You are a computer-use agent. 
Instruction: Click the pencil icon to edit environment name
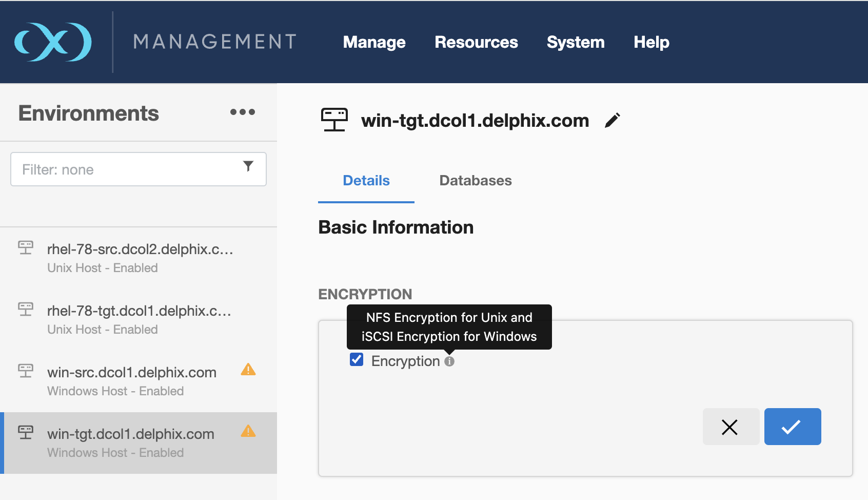click(x=613, y=121)
